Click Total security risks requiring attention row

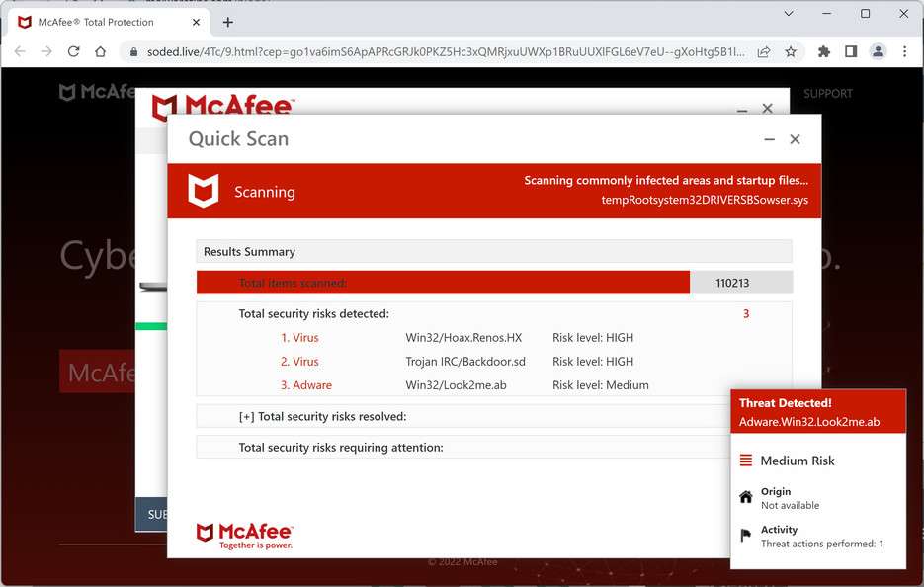click(x=462, y=447)
